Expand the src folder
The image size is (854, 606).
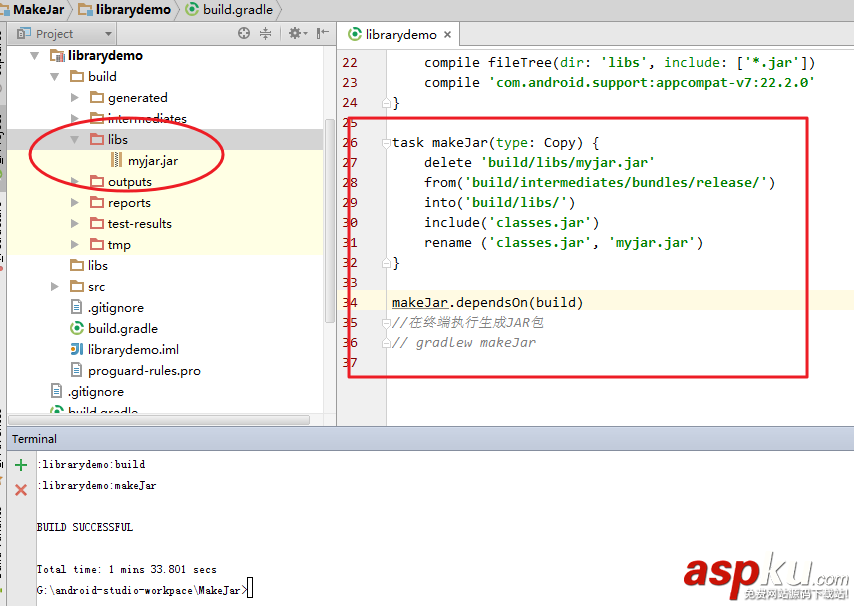55,286
